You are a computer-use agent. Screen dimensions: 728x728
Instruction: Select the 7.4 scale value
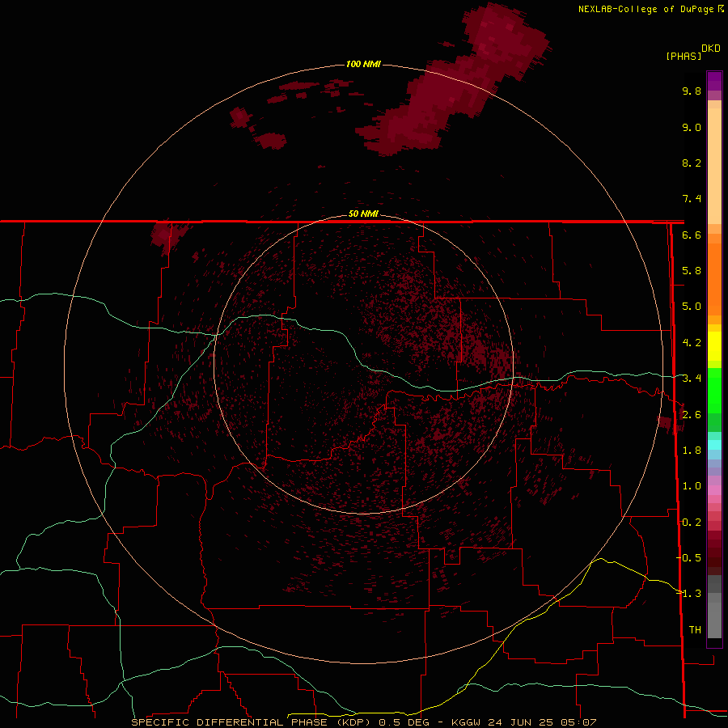click(692, 199)
